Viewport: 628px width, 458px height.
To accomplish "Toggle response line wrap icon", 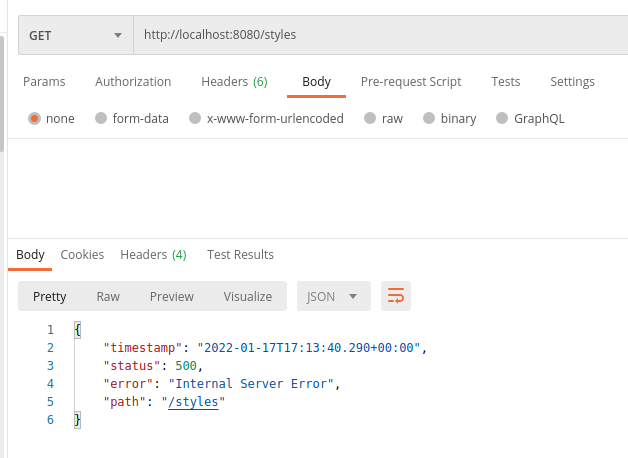I will click(x=396, y=296).
